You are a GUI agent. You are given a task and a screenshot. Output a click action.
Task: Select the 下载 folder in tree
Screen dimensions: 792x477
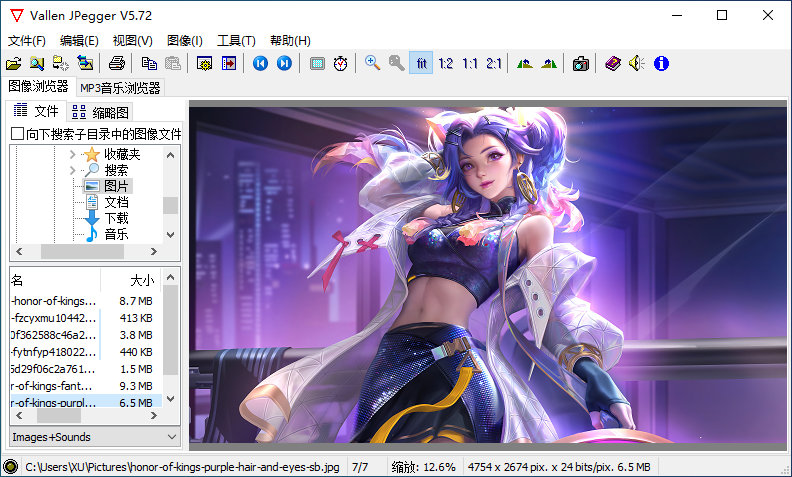pos(116,218)
